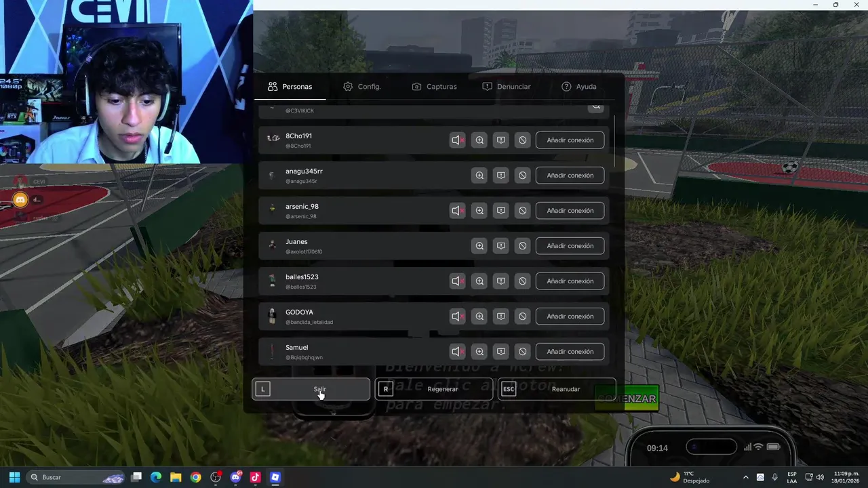The height and width of the screenshot is (488, 868).
Task: Switch to Roblox taskbar icon
Action: point(275,477)
